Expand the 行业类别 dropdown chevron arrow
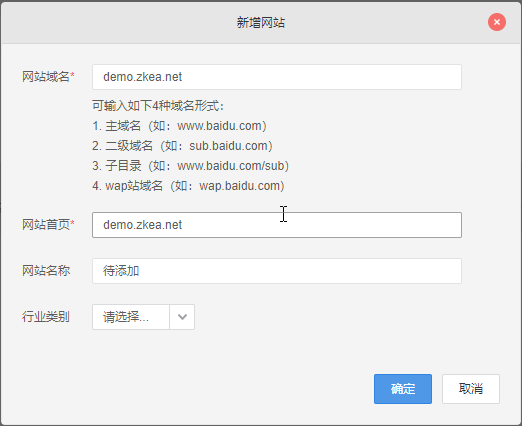This screenshot has height=426, width=522. pos(182,317)
